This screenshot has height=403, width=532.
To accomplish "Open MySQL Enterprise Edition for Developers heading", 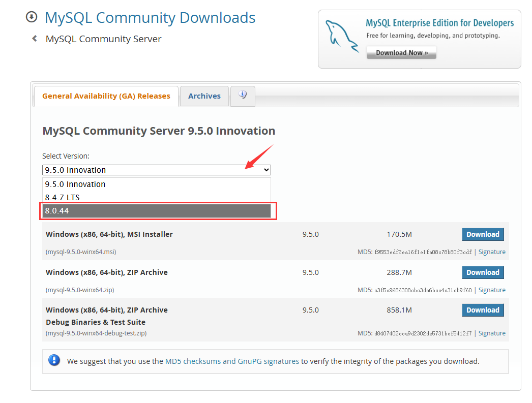I will point(440,23).
